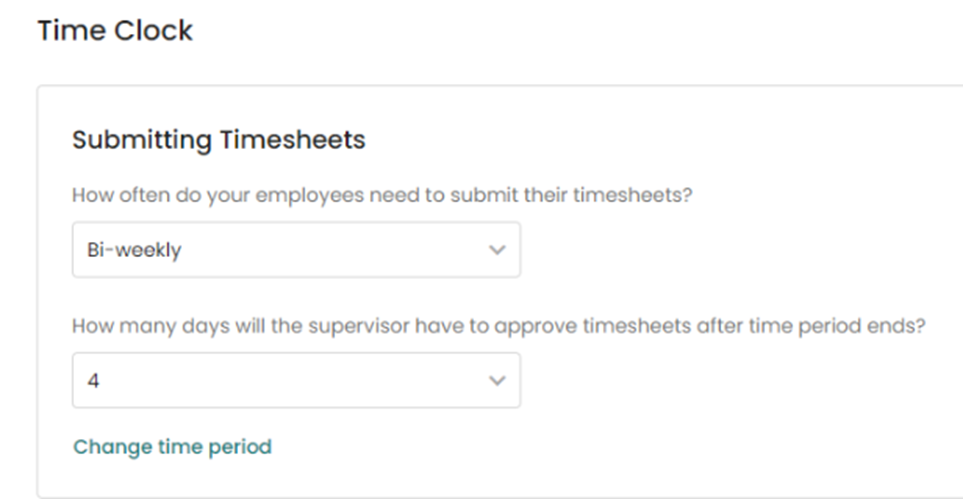Click the number 4 in the approval days box
963x499 pixels.
tap(93, 381)
